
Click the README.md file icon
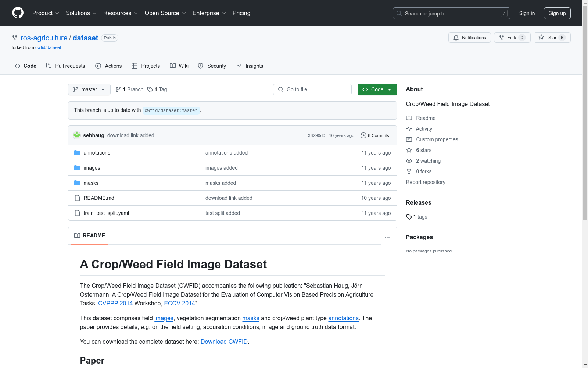pyautogui.click(x=77, y=198)
